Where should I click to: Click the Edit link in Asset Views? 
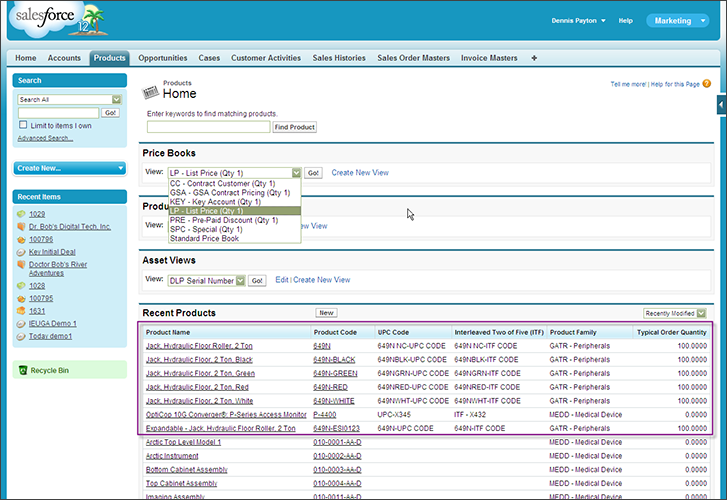point(281,280)
